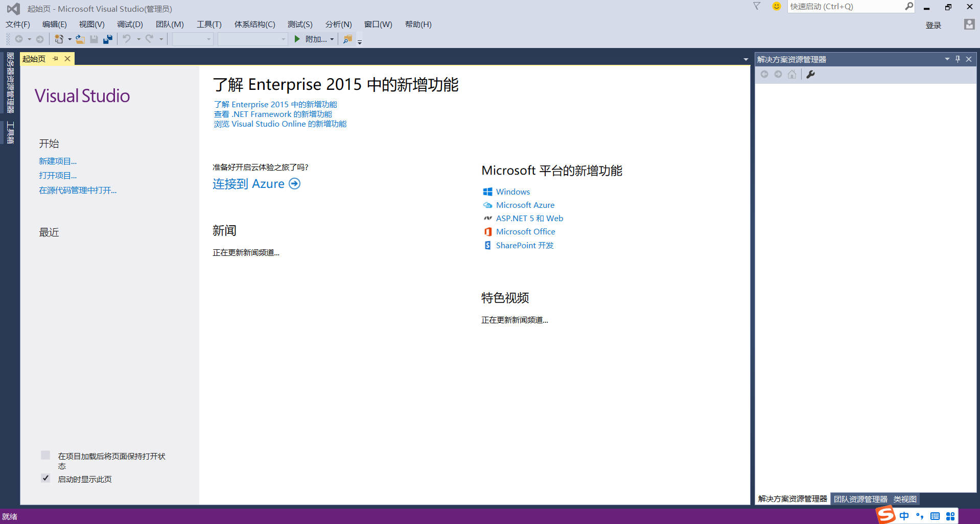Click the Sogou S input method icon

point(886,515)
